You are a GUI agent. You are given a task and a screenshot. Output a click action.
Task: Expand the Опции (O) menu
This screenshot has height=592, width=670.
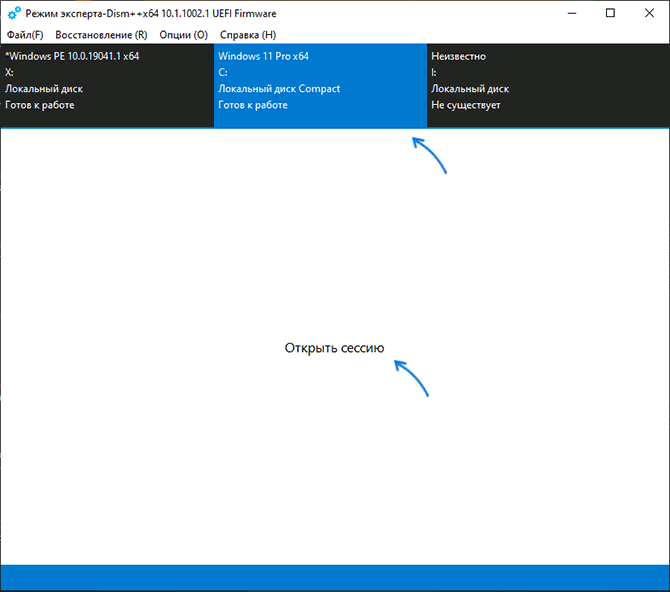tap(184, 35)
